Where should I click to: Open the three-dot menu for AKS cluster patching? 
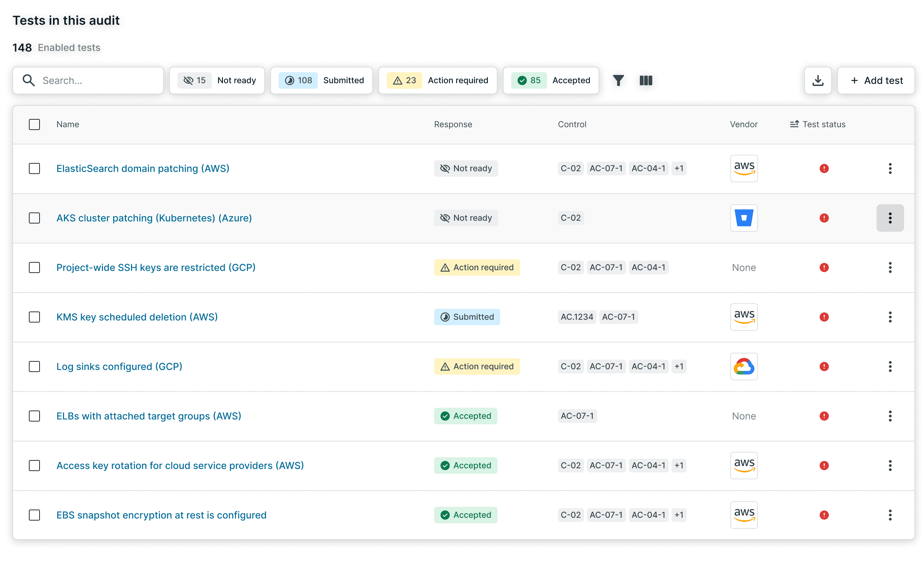[x=890, y=218]
